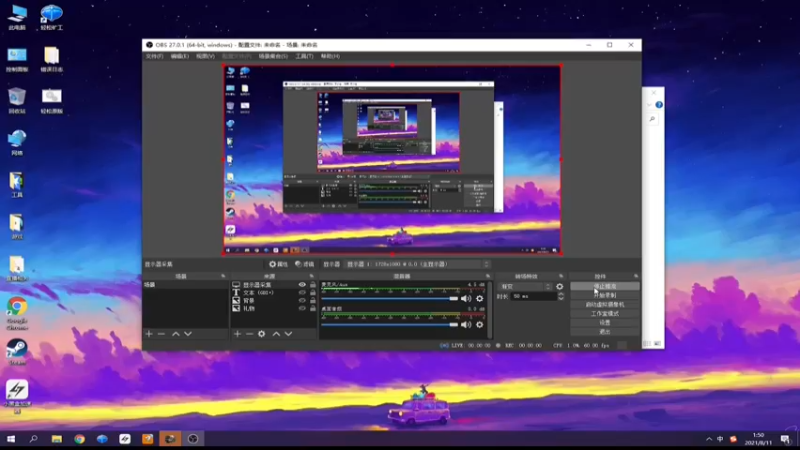Lock the 礼物 source

(313, 308)
